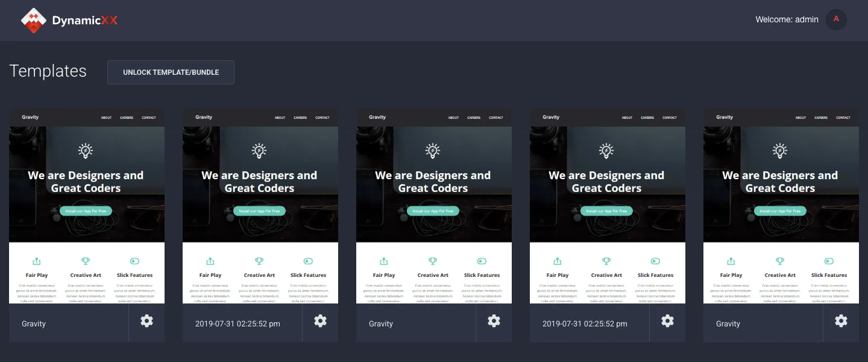This screenshot has height=362, width=868.
Task: Open settings gear of the fifth template card
Action: click(x=841, y=321)
